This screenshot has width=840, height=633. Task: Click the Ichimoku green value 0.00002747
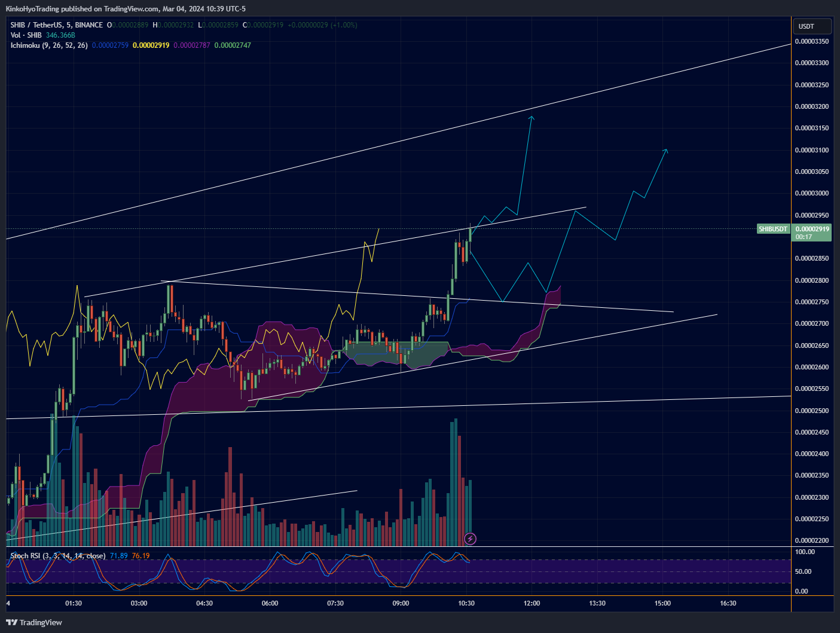(x=233, y=45)
